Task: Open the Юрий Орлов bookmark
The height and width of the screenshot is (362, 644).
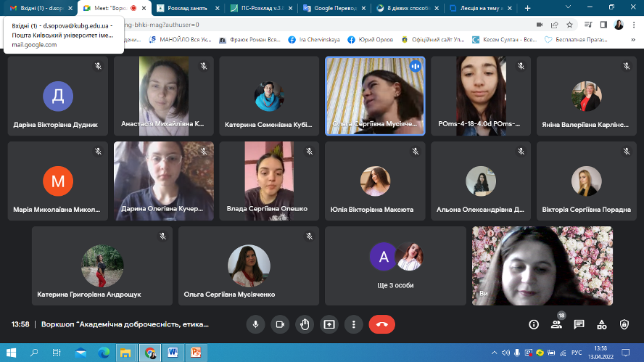Action: tap(371, 40)
